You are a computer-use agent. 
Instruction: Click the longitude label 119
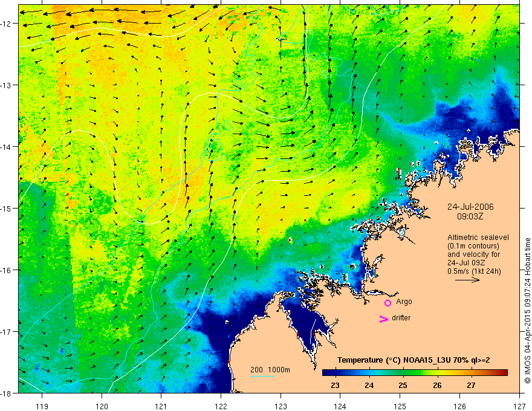tap(42, 406)
